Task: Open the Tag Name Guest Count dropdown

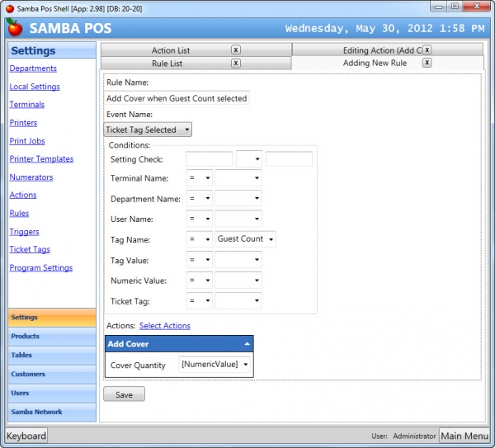Action: [x=245, y=239]
